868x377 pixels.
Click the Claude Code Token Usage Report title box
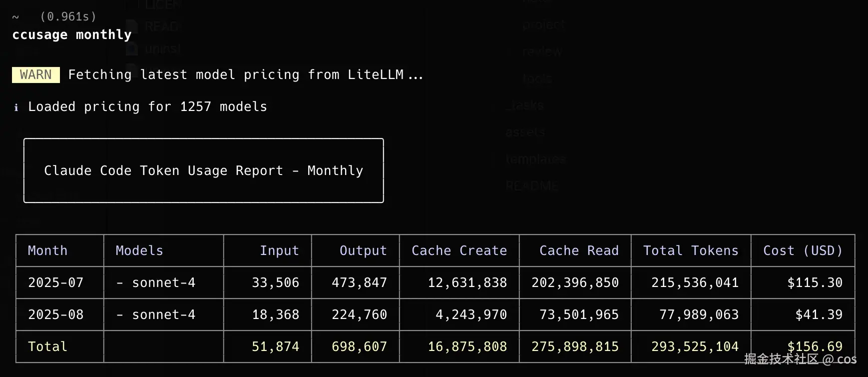(x=203, y=170)
